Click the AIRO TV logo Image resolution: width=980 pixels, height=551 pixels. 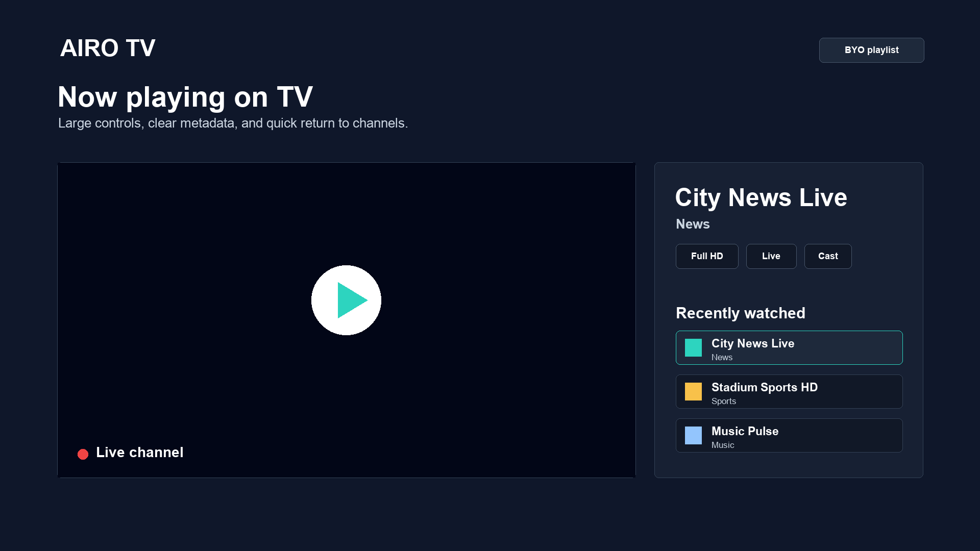pyautogui.click(x=107, y=48)
